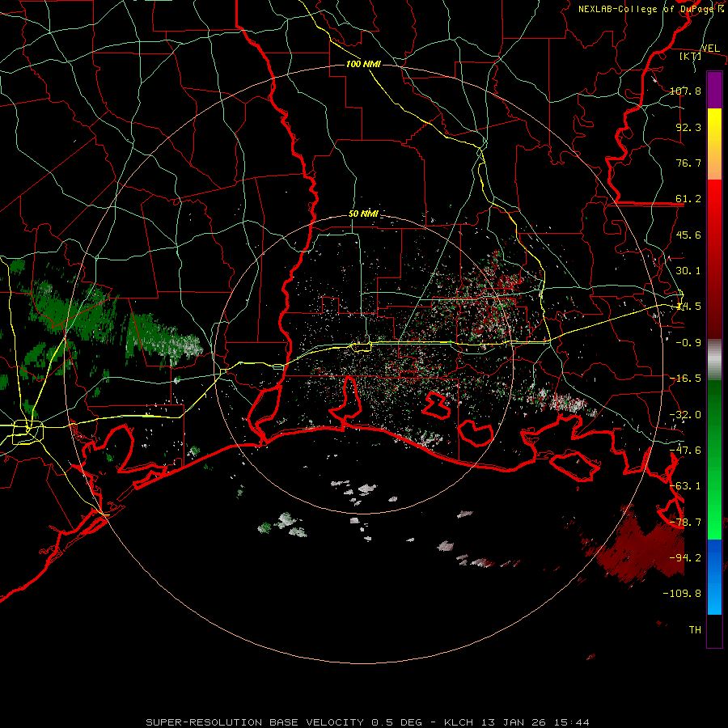
Task: Select the 30.1 velocity scale value
Action: [x=688, y=271]
